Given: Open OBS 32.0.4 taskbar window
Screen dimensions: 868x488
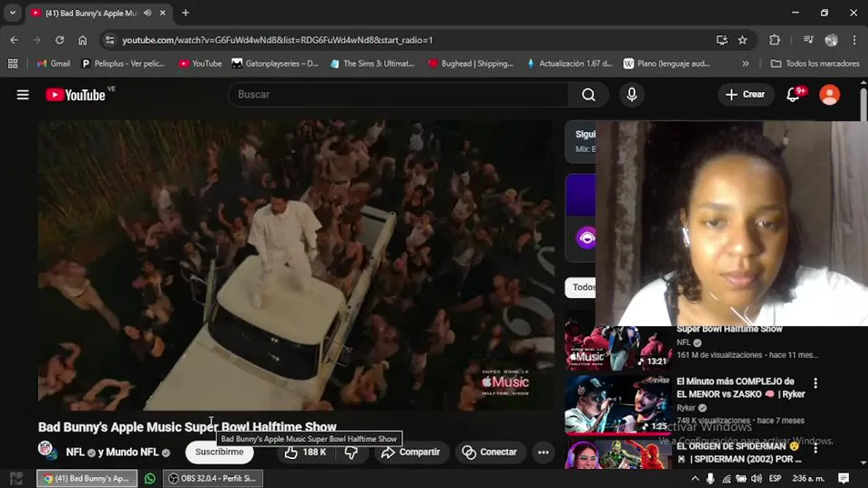Looking at the screenshot, I should tap(214, 479).
